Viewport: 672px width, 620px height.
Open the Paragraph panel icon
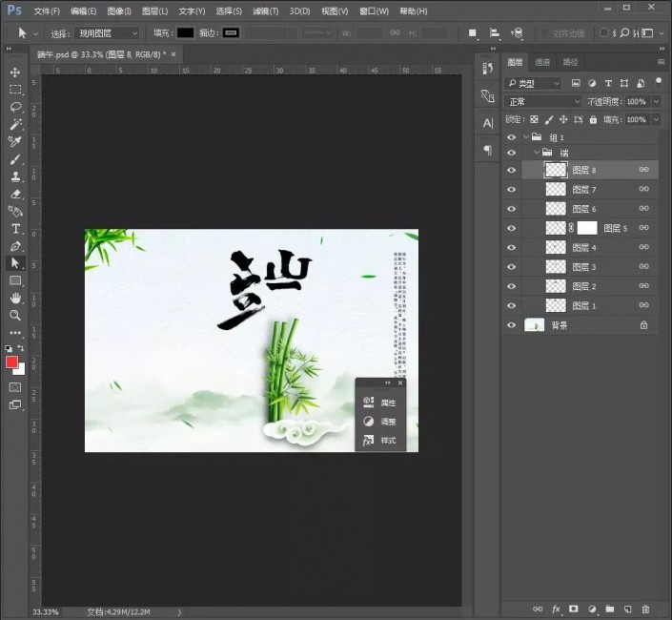pyautogui.click(x=488, y=150)
